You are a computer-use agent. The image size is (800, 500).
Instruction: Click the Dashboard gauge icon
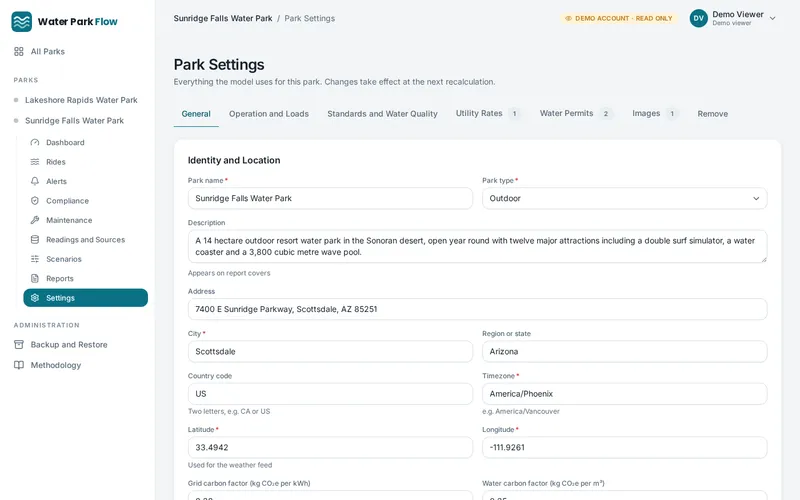point(35,142)
